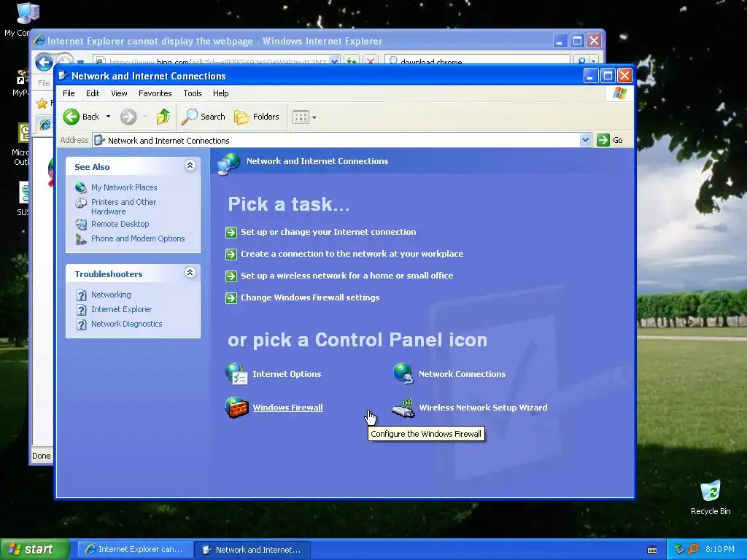
Task: Click the Up folder toolbar icon
Action: pos(163,117)
